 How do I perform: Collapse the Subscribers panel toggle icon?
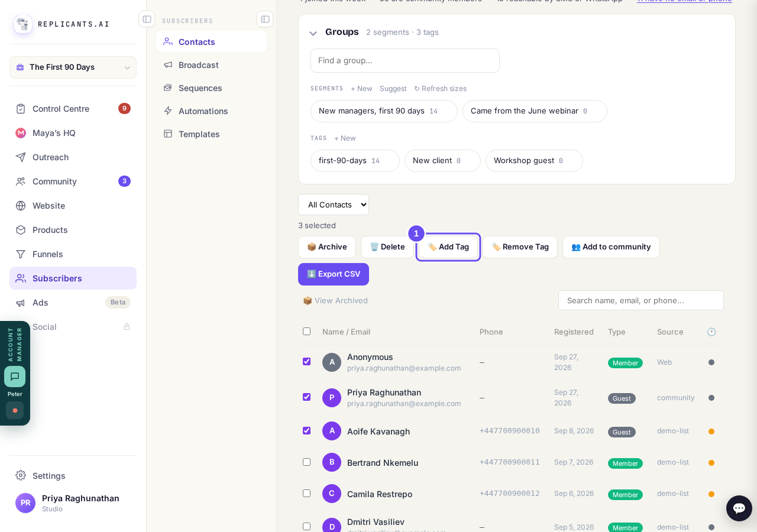coord(265,19)
